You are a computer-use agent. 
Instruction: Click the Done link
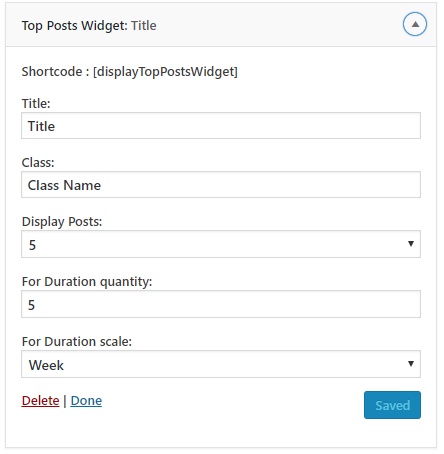(86, 400)
